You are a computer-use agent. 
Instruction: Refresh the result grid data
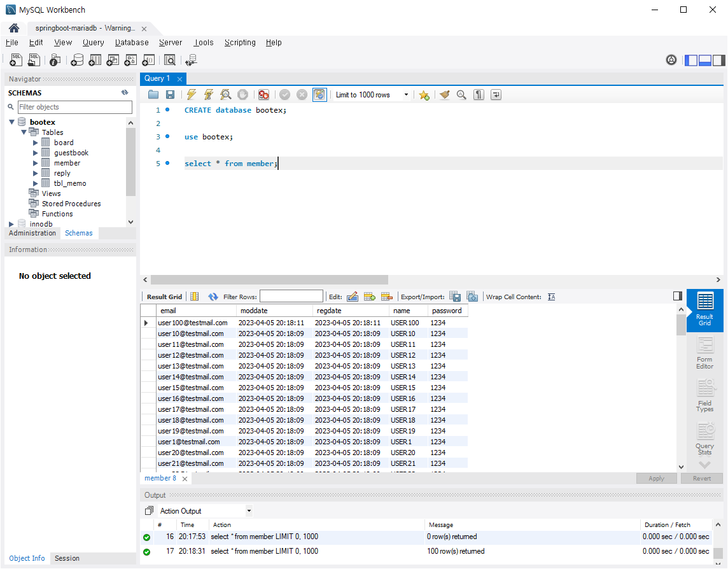(x=213, y=297)
